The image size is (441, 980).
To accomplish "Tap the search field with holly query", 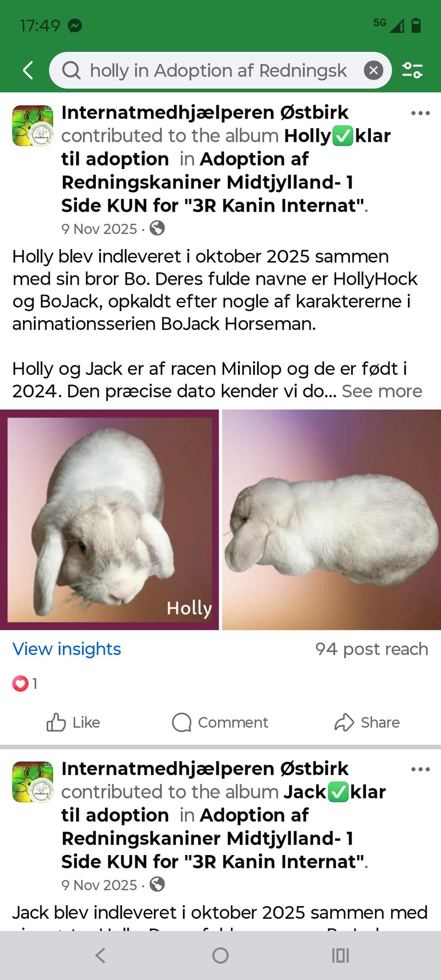I will [x=219, y=70].
